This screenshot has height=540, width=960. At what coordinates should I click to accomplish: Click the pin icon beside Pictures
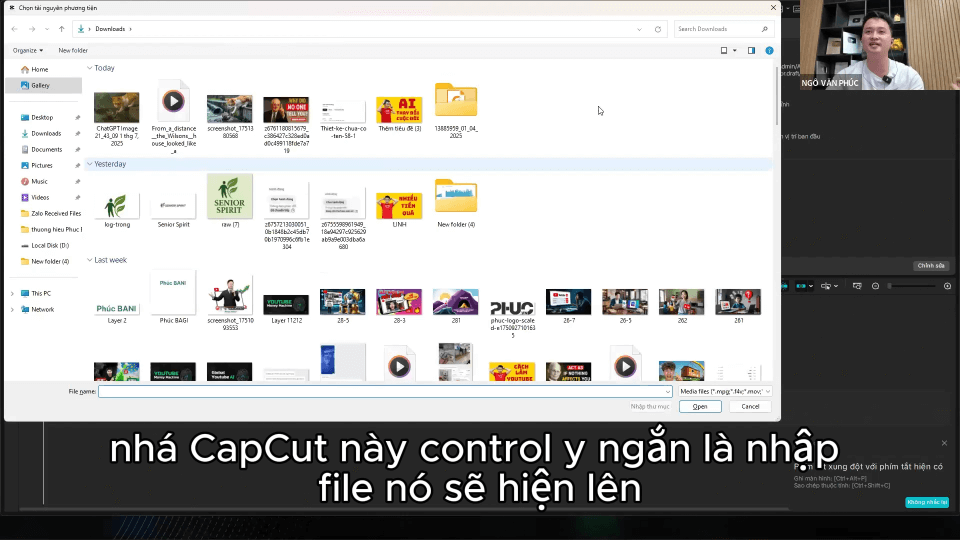tap(77, 165)
